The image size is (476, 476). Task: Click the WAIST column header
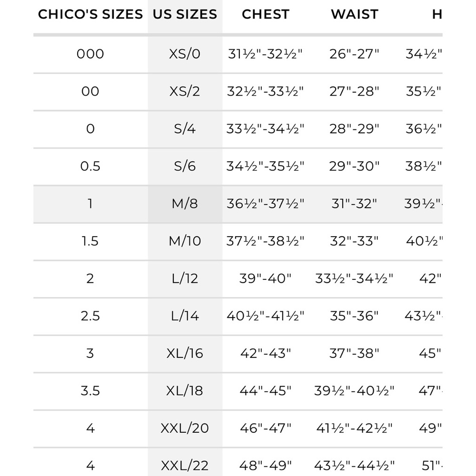[x=355, y=14]
